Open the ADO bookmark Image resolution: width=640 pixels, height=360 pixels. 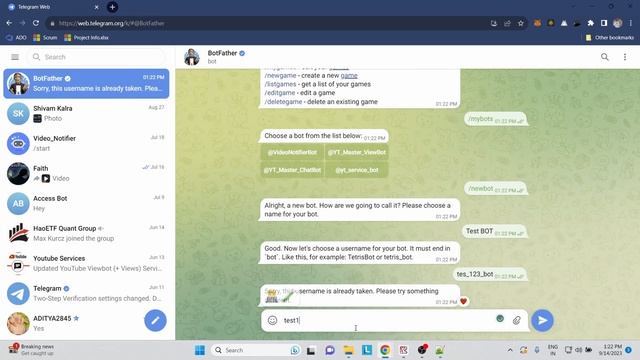16,38
